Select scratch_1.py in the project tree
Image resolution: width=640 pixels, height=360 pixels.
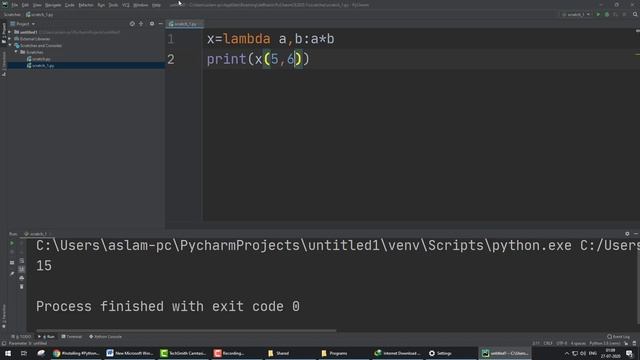pos(40,65)
